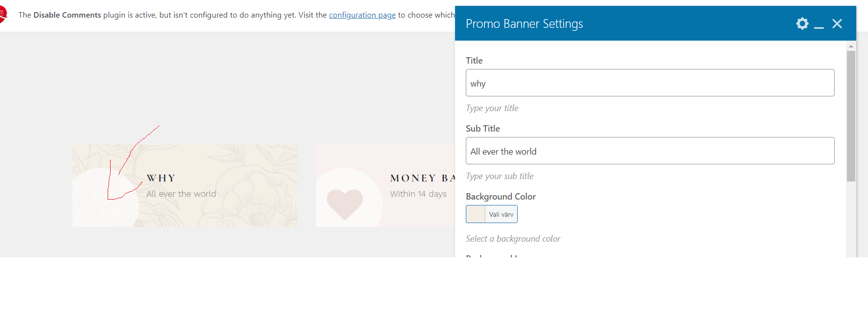Click the "Within 14 days" banner text
The height and width of the screenshot is (317, 868).
point(418,194)
